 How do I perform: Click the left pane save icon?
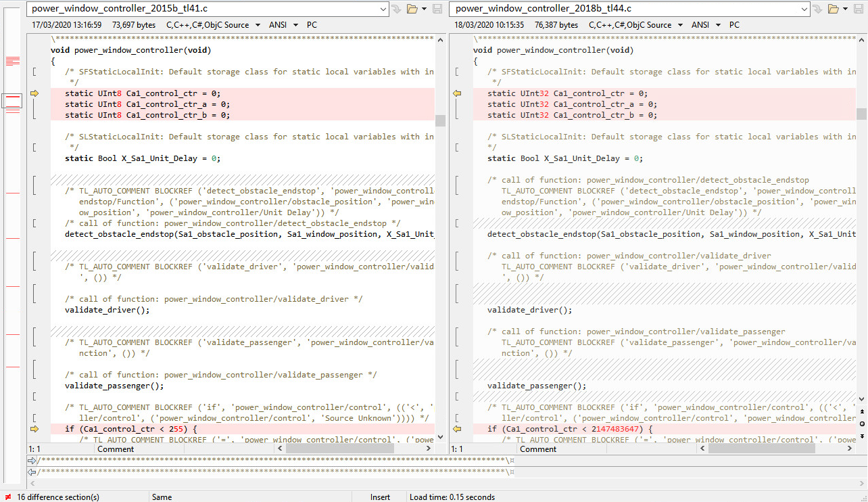pyautogui.click(x=437, y=9)
